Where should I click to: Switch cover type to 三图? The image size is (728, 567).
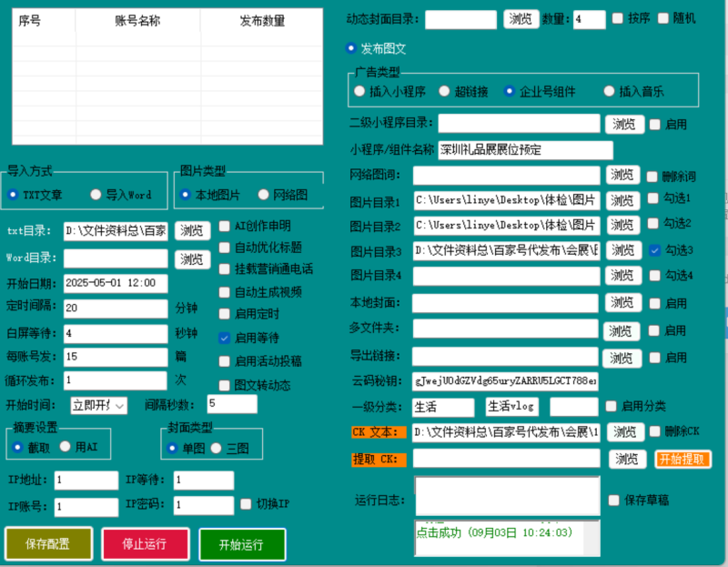pyautogui.click(x=217, y=448)
